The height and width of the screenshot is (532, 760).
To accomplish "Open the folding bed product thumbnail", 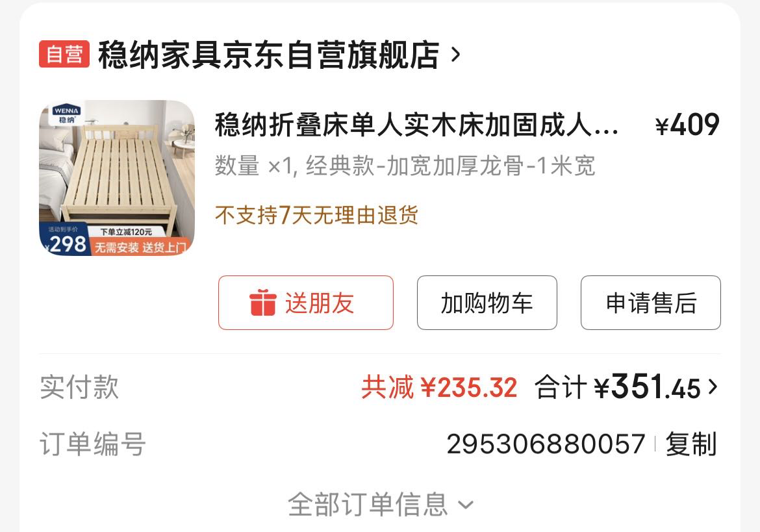I will [x=117, y=177].
